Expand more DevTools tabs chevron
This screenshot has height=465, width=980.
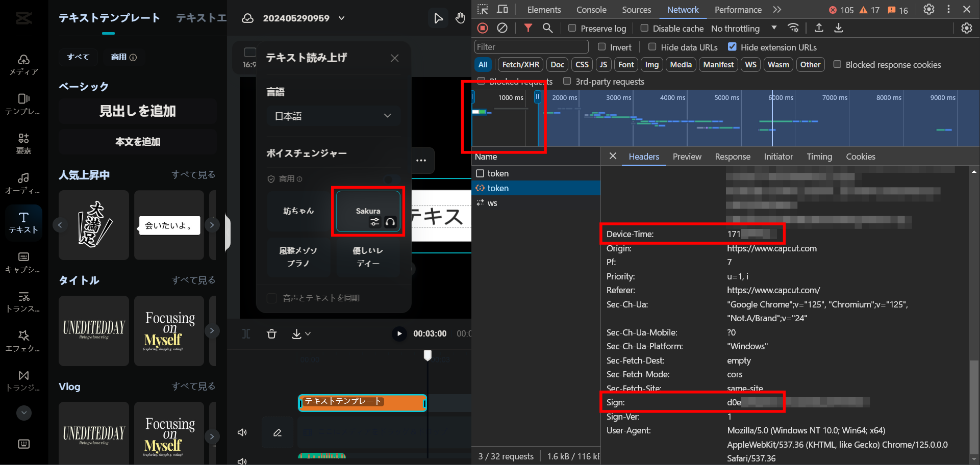pyautogui.click(x=777, y=9)
